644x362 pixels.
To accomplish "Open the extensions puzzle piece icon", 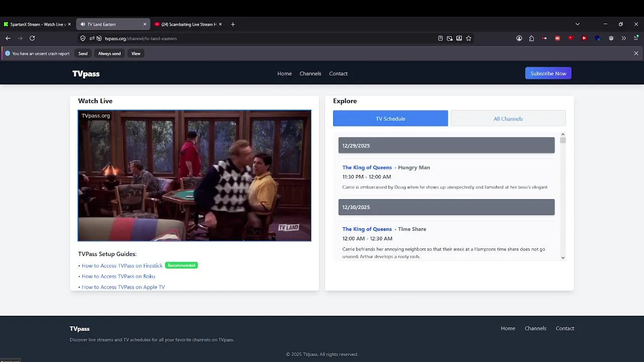I will tap(532, 38).
